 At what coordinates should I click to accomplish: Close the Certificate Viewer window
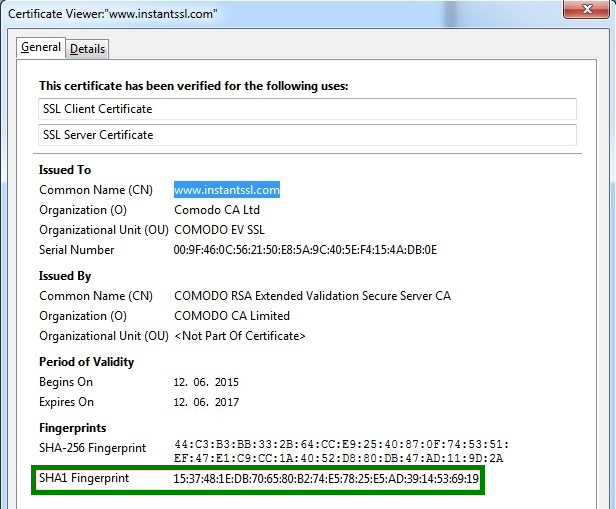tap(587, 9)
